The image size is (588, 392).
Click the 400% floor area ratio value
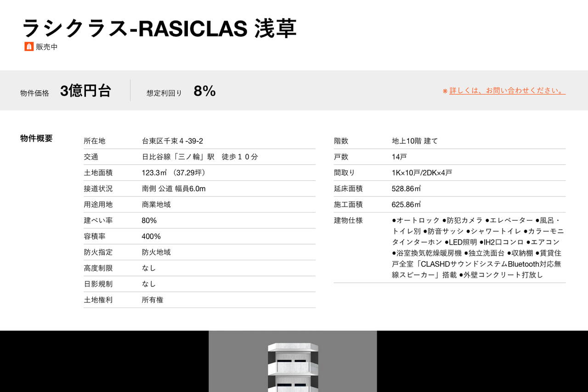coord(151,236)
